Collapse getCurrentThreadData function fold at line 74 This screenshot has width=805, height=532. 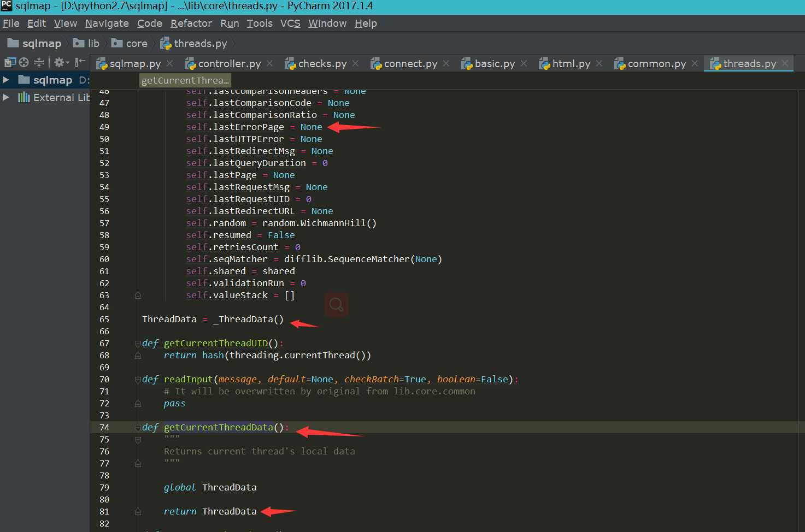click(x=138, y=428)
